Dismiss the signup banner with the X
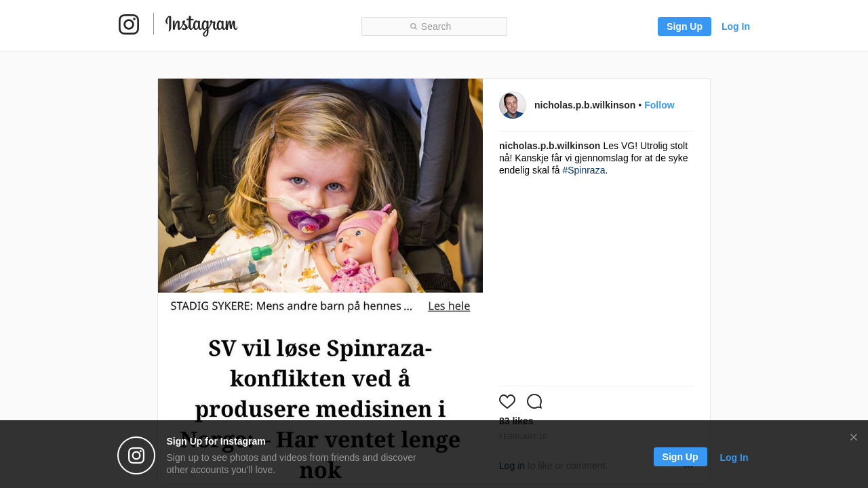Viewport: 868px width, 488px height. pyautogui.click(x=854, y=437)
